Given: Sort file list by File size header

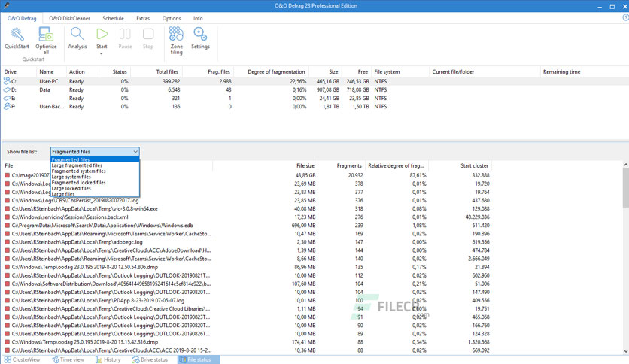Looking at the screenshot, I should [265, 165].
